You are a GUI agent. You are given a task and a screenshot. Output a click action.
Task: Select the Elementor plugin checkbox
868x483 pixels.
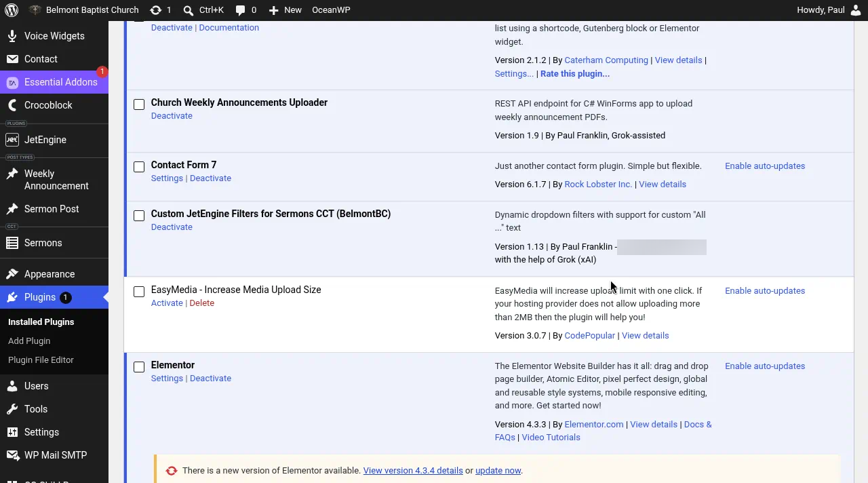(x=139, y=367)
